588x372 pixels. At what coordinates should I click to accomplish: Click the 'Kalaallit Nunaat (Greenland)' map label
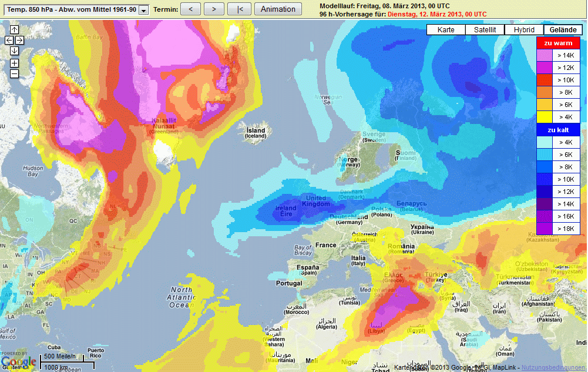tap(164, 126)
